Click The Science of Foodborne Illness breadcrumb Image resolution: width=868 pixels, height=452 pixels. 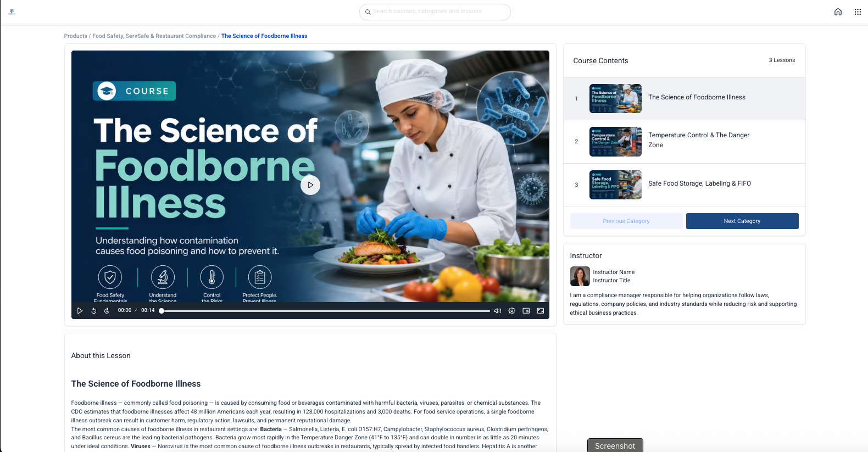click(x=264, y=36)
